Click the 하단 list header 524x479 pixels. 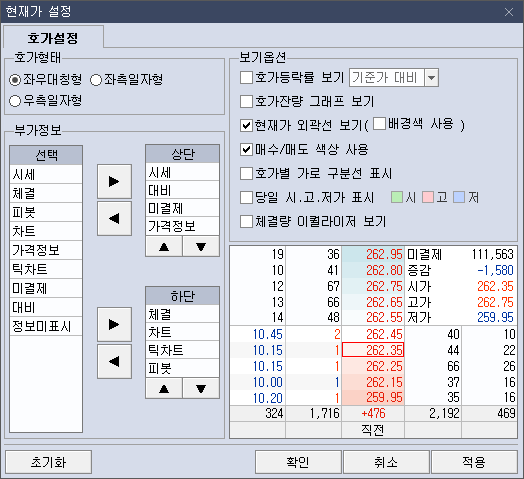182,295
